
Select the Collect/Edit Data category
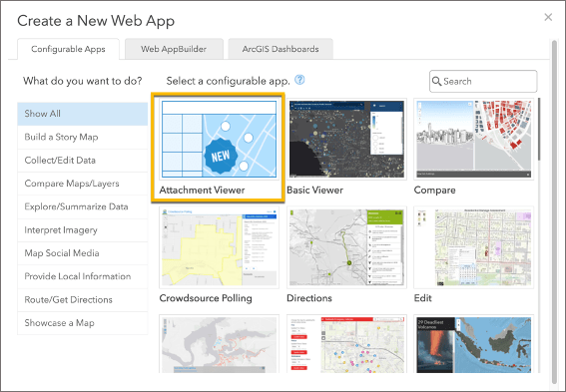tap(82, 161)
